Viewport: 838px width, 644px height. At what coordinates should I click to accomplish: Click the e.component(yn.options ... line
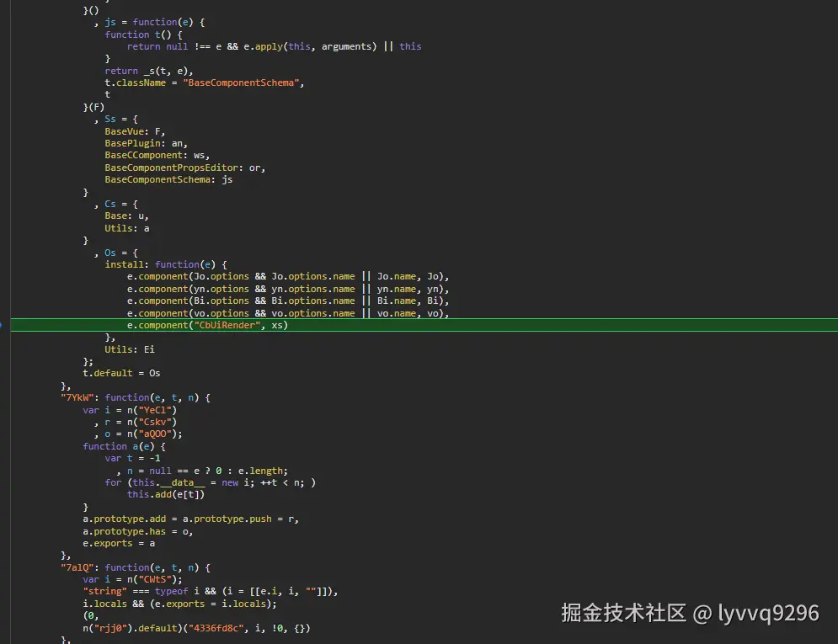click(288, 289)
